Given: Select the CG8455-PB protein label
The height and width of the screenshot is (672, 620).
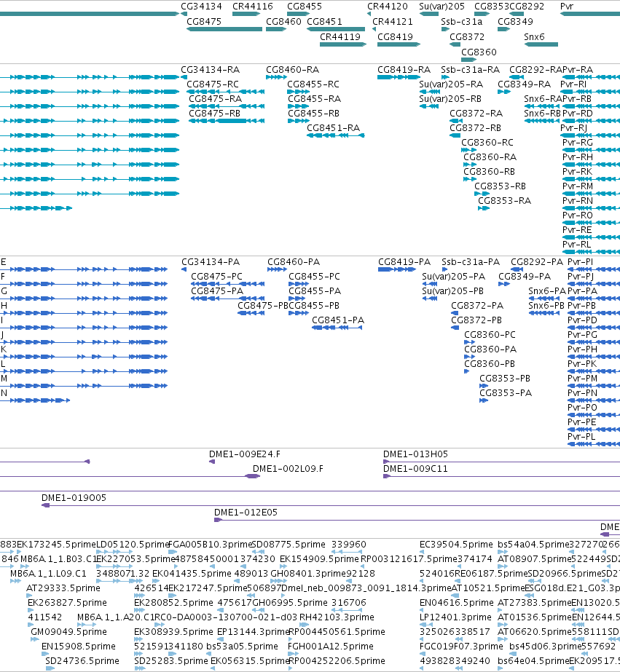Looking at the screenshot, I should [314, 306].
